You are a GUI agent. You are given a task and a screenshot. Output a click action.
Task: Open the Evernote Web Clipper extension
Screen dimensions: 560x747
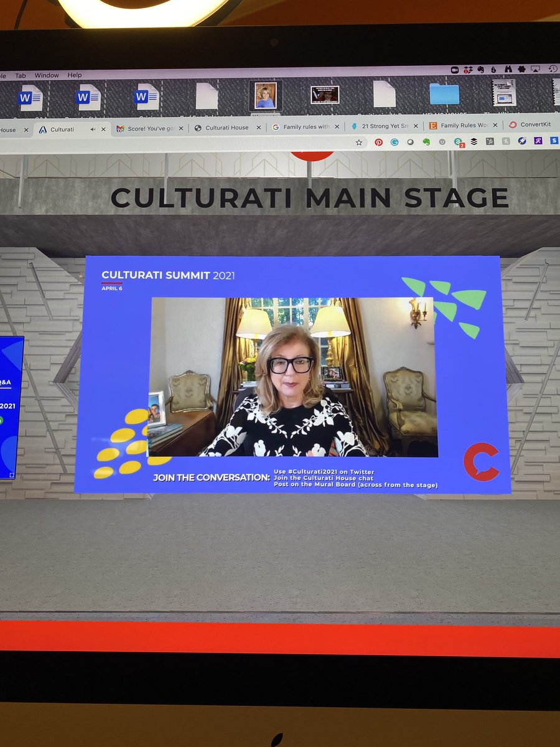pos(426,142)
